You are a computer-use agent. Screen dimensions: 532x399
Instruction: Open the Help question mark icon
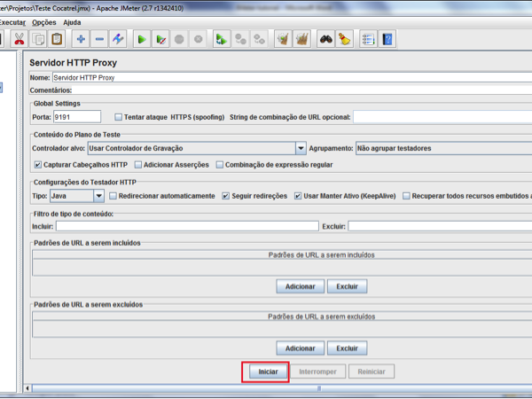387,39
